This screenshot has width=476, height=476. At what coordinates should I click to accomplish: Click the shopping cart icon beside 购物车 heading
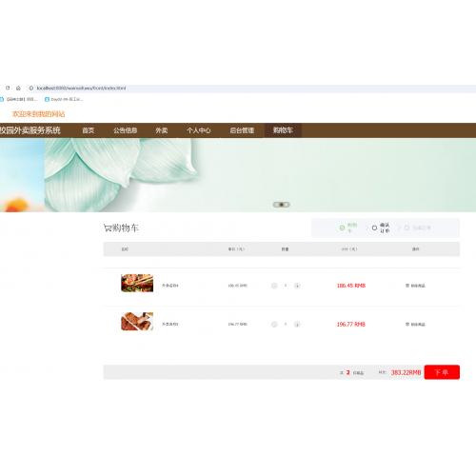tap(108, 228)
